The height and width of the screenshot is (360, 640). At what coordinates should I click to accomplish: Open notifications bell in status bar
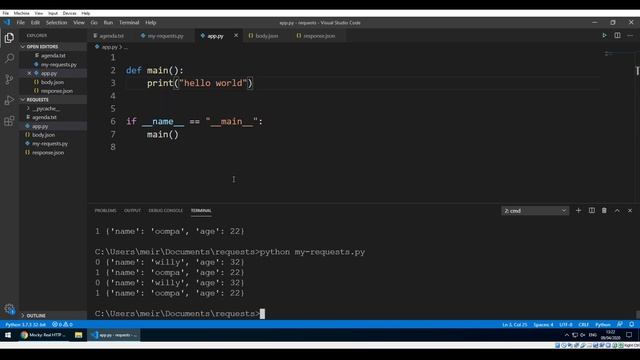[x=632, y=324]
